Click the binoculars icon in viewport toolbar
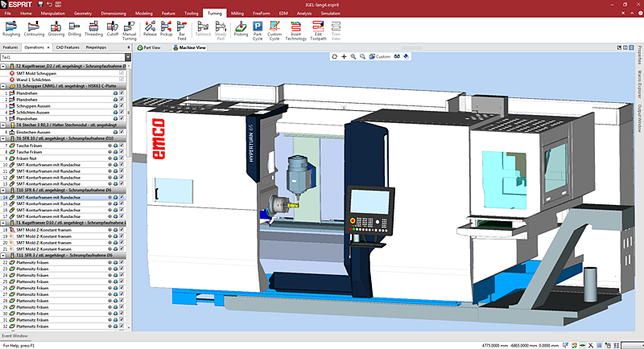The image size is (644, 349). click(397, 56)
